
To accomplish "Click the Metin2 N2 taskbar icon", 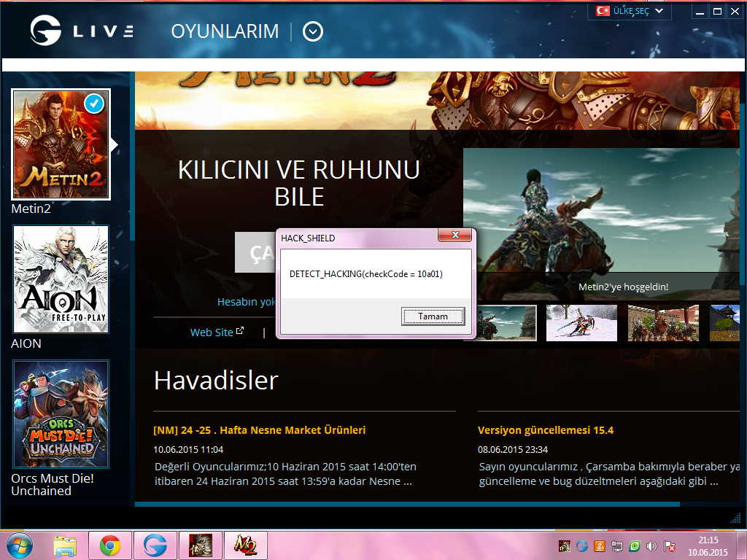I will [245, 545].
